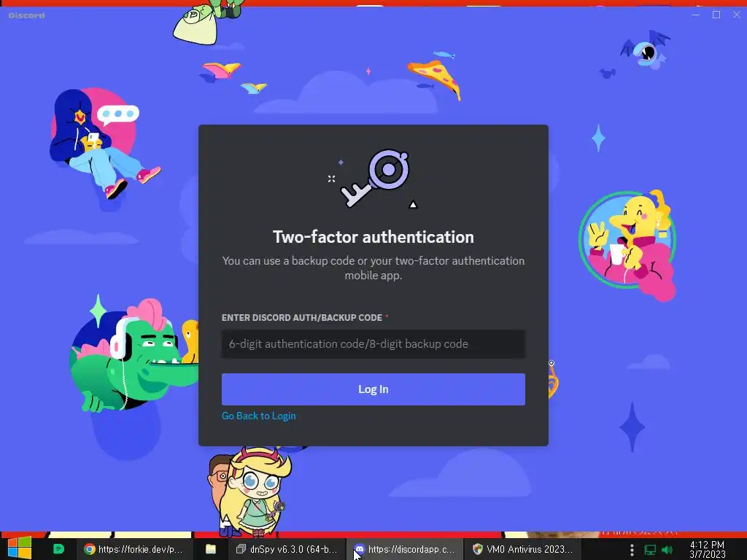Image resolution: width=747 pixels, height=560 pixels.
Task: Select Discord discordapp taskbar button
Action: point(404,549)
